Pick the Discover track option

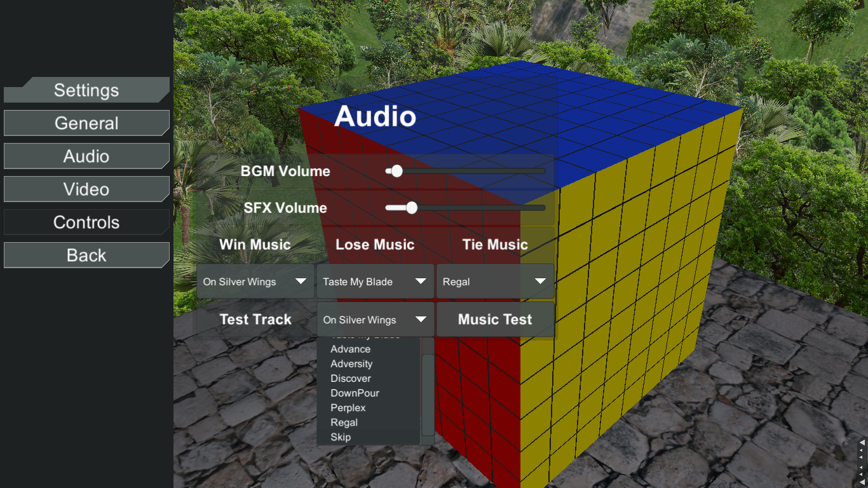tap(350, 378)
